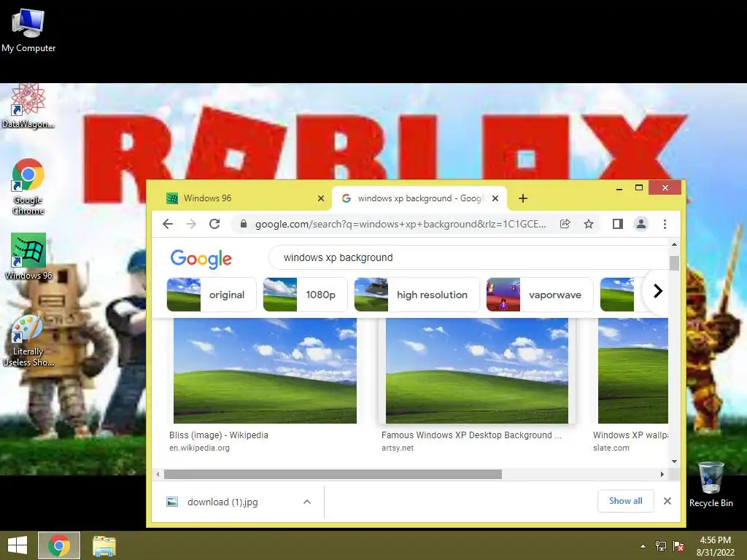The image size is (747, 560).
Task: Close the Windows 96 tab
Action: pos(321,198)
